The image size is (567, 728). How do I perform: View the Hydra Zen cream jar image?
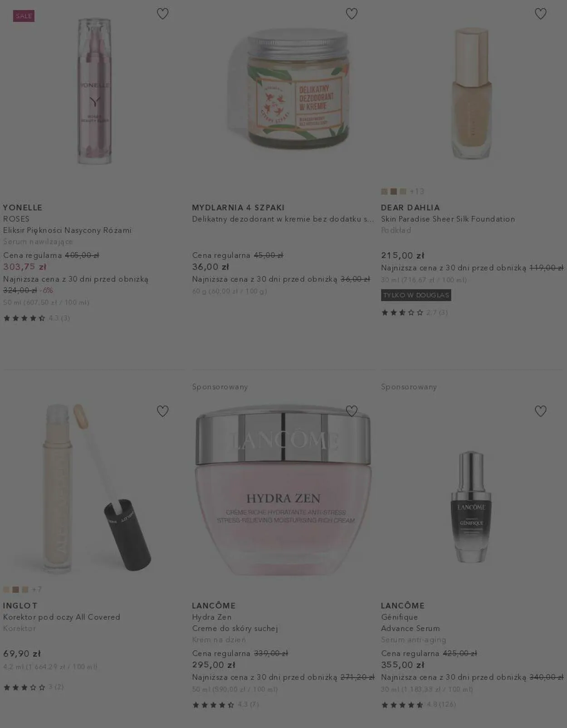pyautogui.click(x=283, y=490)
